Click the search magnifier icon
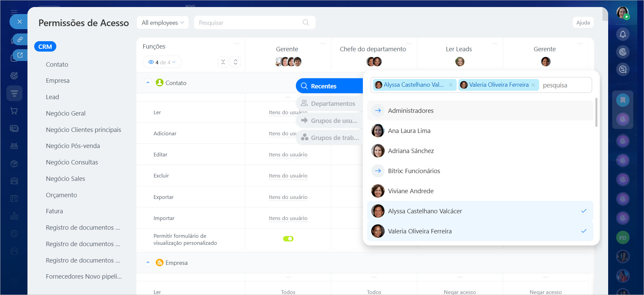Viewport: 644px width, 295px height. (x=306, y=22)
